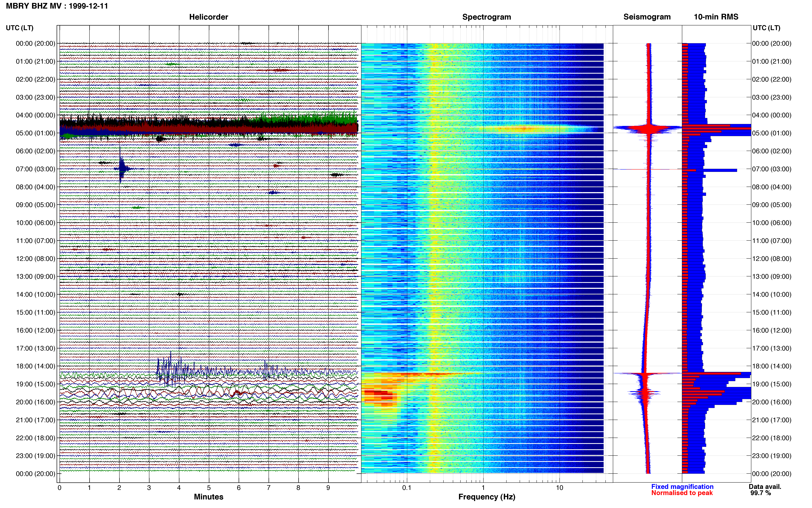Click the left UTC (LT) axis header
This screenshot has width=812, height=508.
[x=20, y=28]
